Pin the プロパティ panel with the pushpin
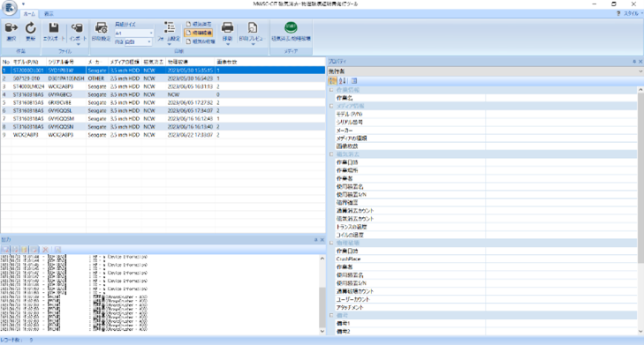The height and width of the screenshot is (345, 644). point(634,62)
